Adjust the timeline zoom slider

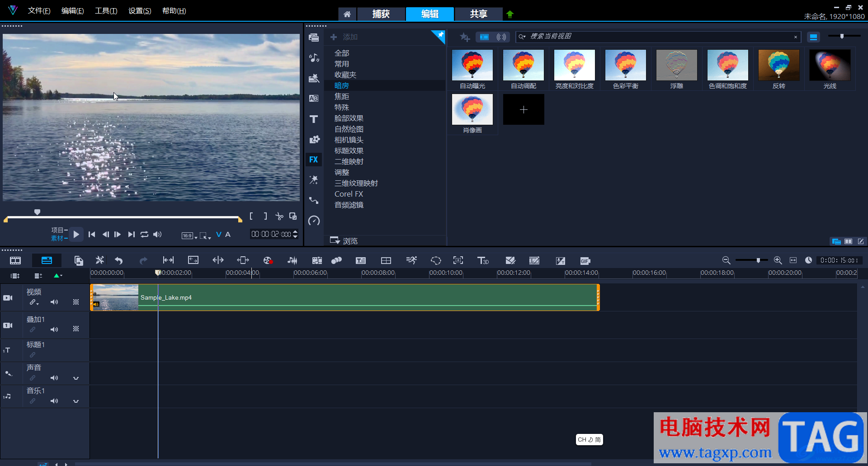(759, 260)
